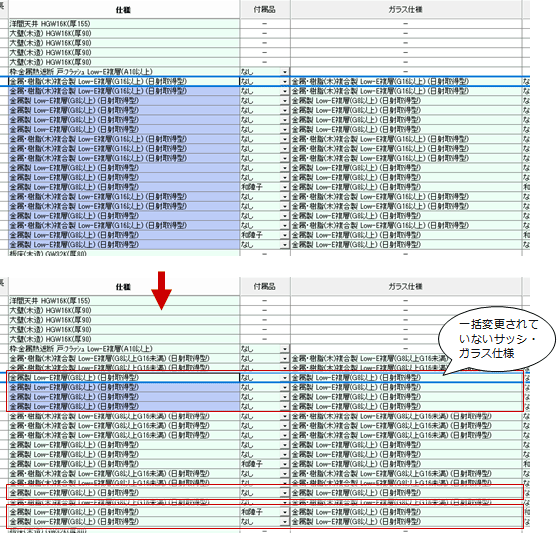Open 付属品 dropdown for 枠:金属熱遮断 row, upper table

pos(285,72)
